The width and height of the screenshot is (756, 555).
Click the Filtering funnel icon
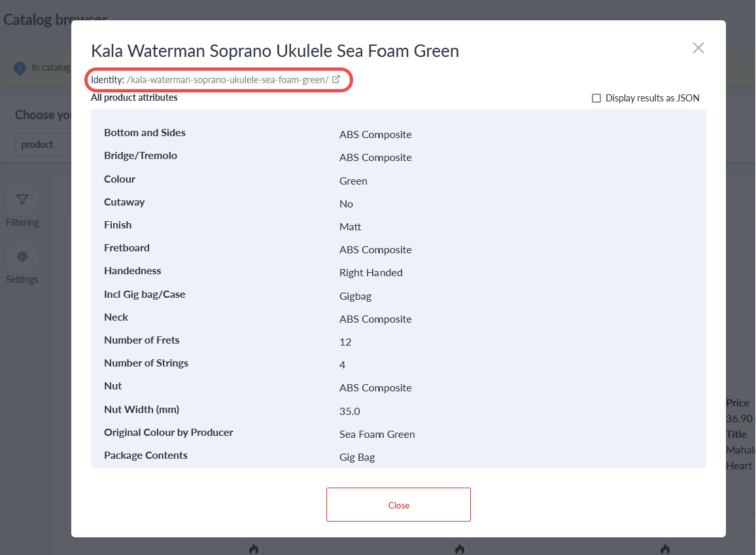click(x=22, y=200)
